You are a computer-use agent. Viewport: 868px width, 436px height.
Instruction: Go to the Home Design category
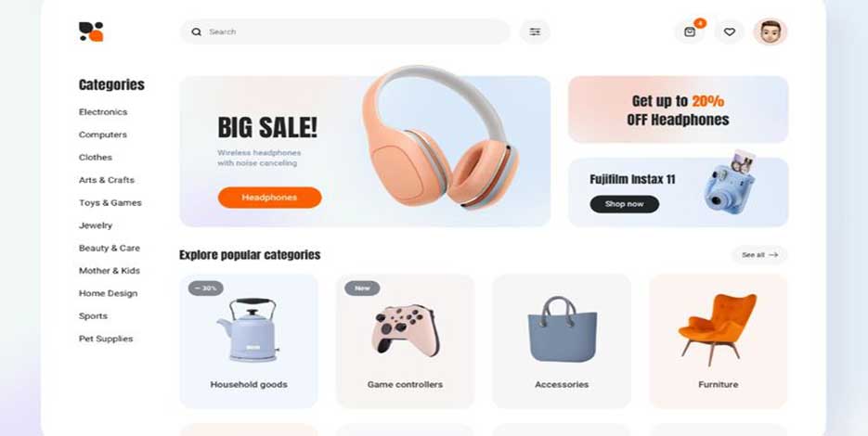108,293
